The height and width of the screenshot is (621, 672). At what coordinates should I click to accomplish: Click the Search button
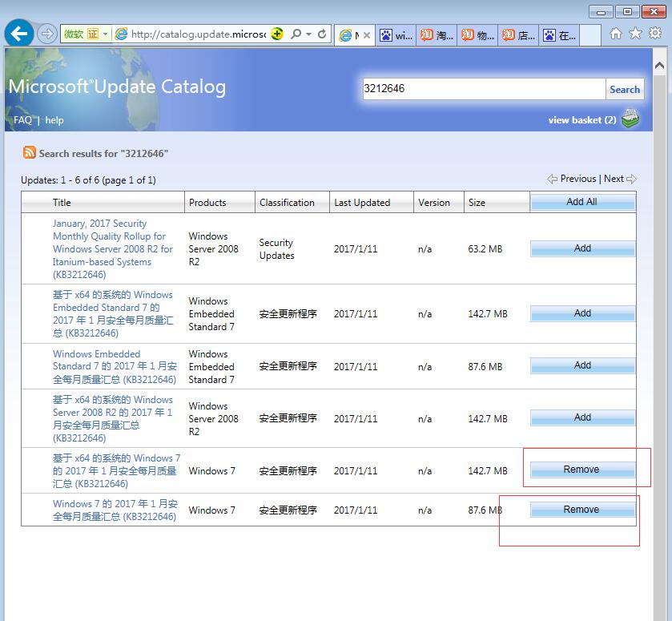click(625, 89)
